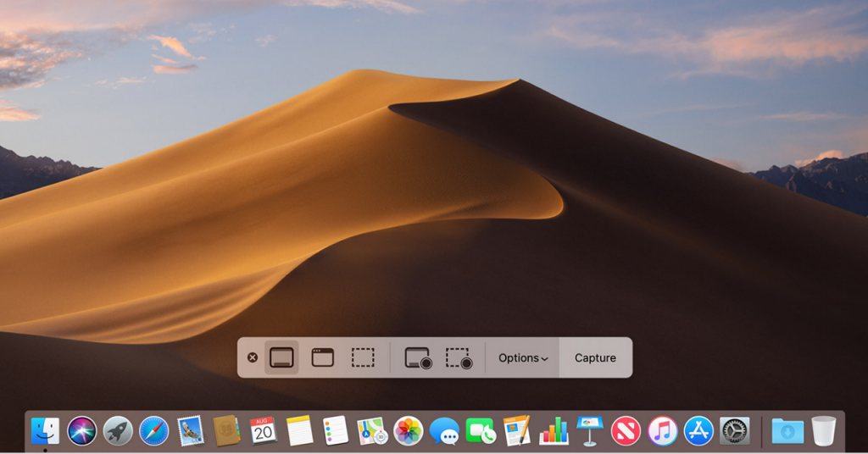Open FaceTime green camera icon
868x454 pixels.
click(481, 431)
